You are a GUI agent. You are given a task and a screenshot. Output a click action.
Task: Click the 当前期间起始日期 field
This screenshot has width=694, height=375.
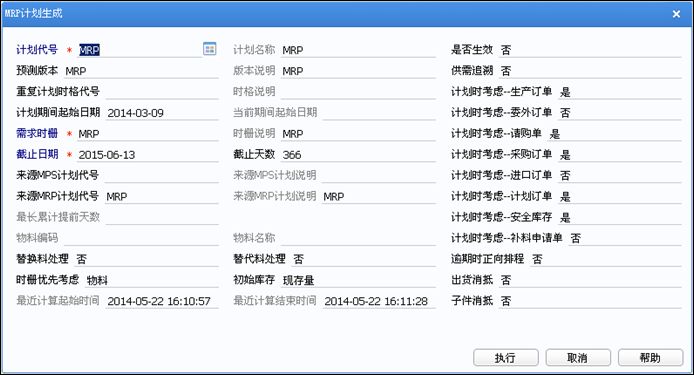click(x=379, y=113)
